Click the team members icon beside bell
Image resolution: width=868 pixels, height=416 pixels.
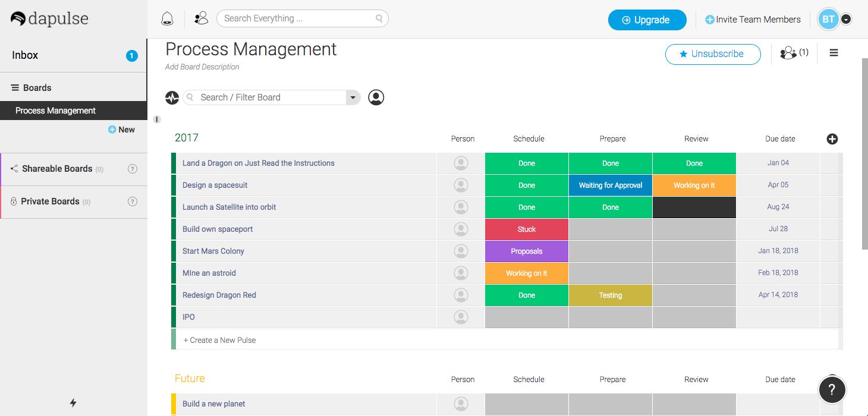coord(202,19)
